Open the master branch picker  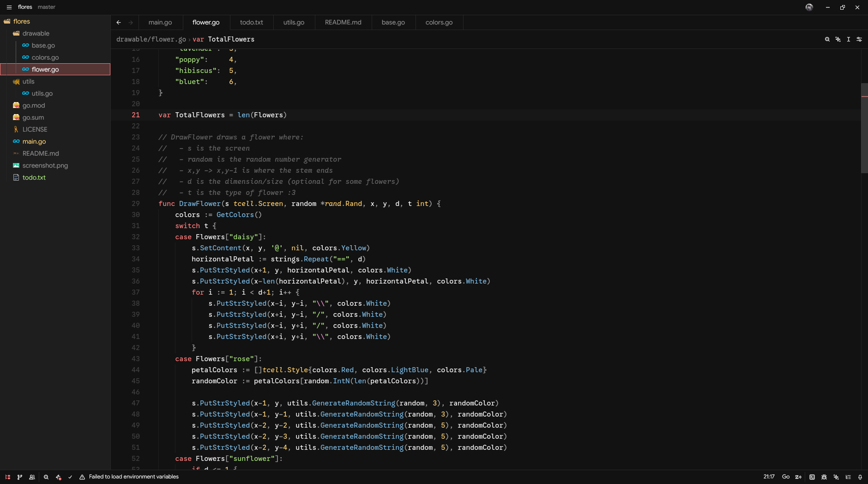pyautogui.click(x=47, y=7)
